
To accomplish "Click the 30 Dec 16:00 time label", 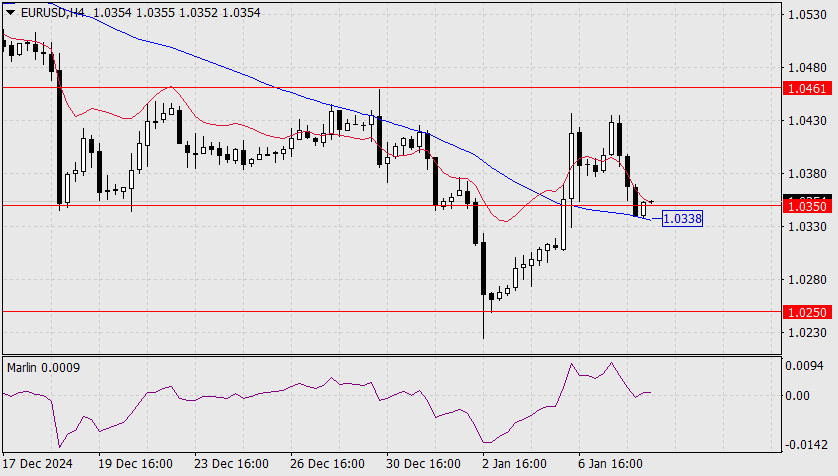I will 423,464.
